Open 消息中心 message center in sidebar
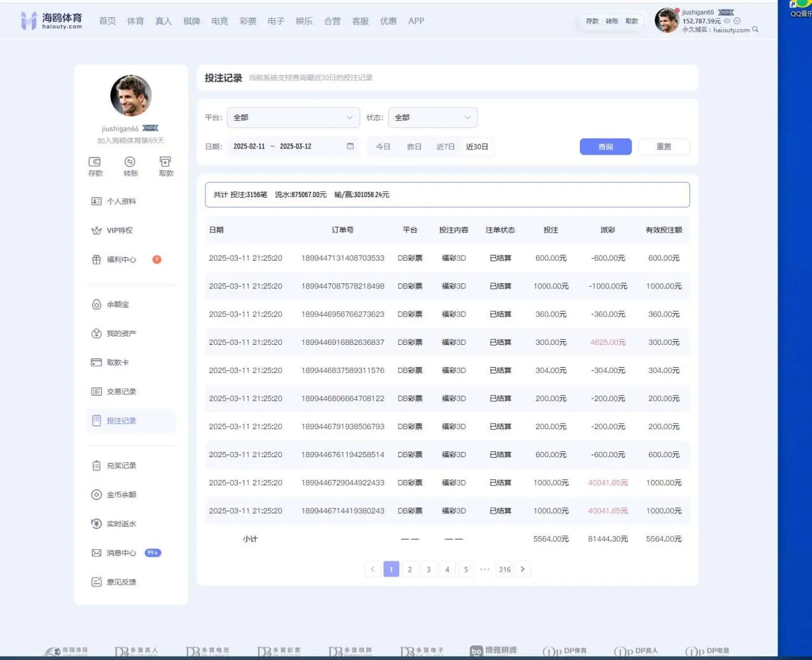The image size is (812, 660). point(121,553)
